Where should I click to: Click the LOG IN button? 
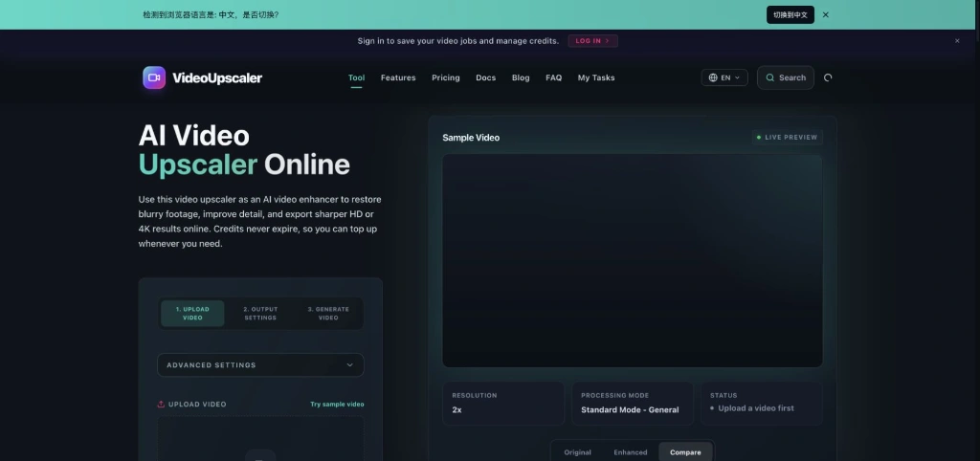point(592,41)
